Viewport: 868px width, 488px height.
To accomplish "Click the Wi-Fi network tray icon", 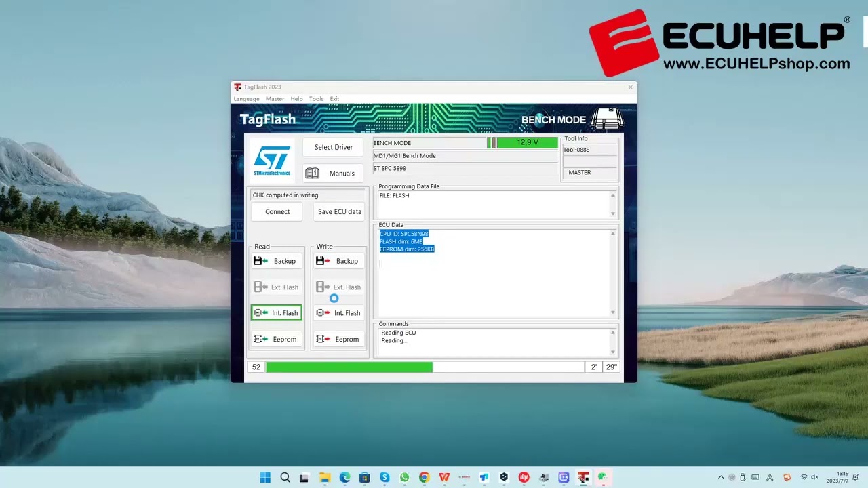I will pyautogui.click(x=804, y=477).
